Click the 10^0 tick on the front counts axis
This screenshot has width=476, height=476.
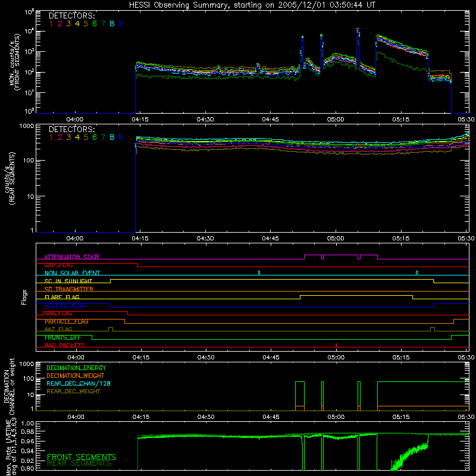tap(29, 111)
